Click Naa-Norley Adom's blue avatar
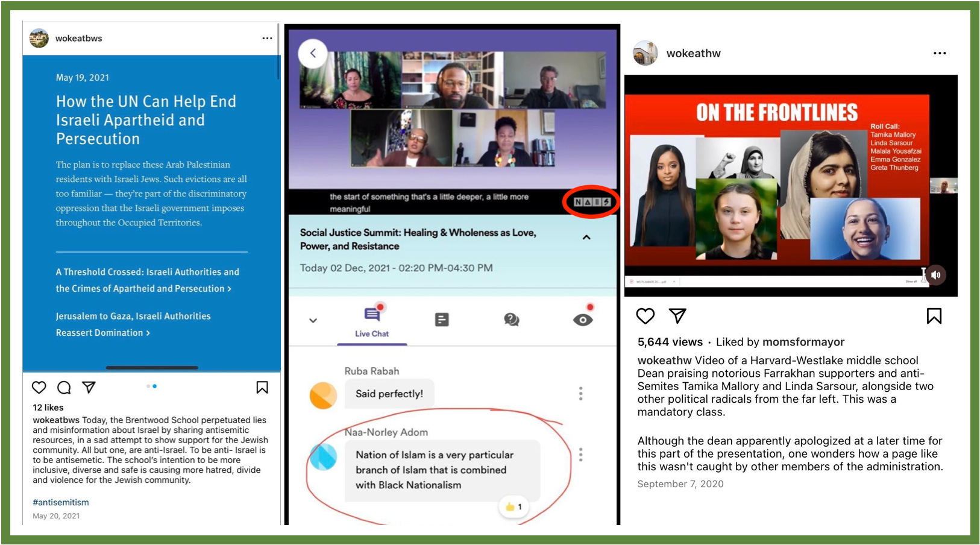The width and height of the screenshot is (980, 545). [324, 457]
